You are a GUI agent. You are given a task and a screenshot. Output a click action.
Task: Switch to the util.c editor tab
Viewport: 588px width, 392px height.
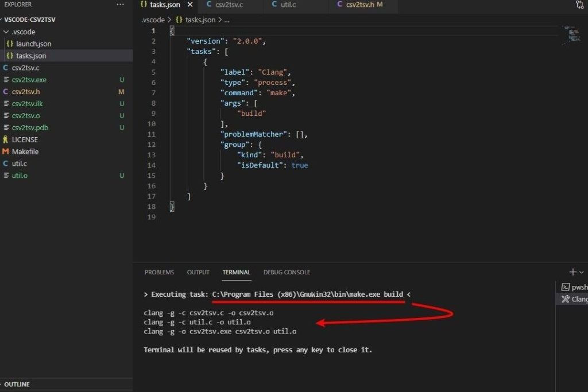[288, 5]
